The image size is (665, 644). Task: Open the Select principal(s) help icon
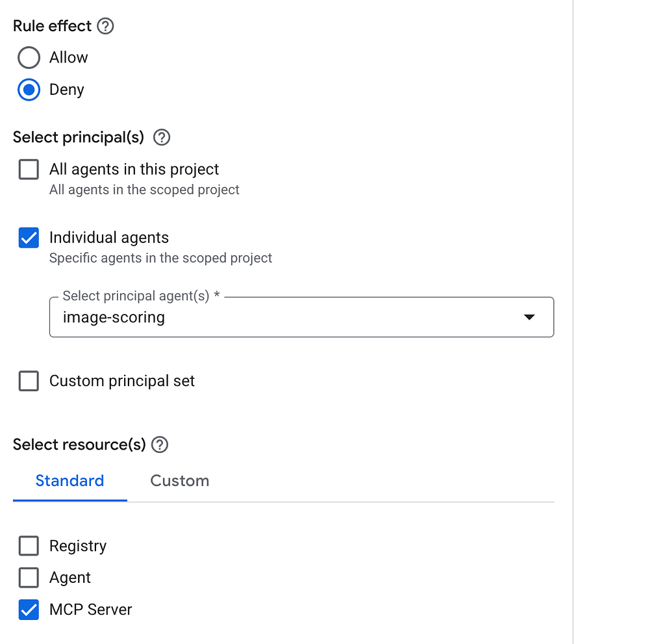[162, 138]
